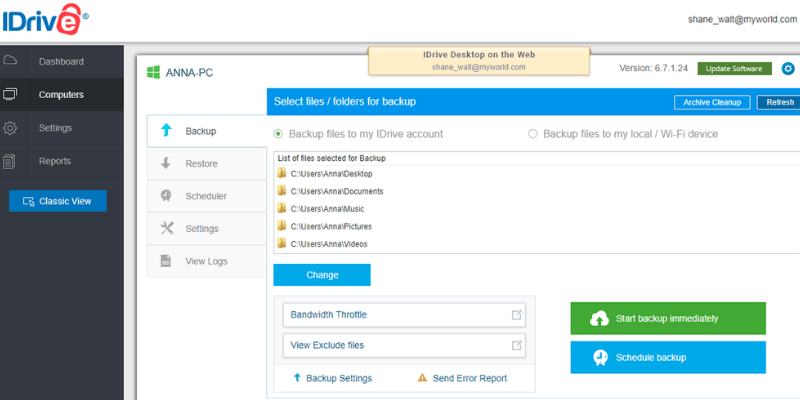Click the Reports document icon
Image resolution: width=800 pixels, height=400 pixels.
click(10, 161)
